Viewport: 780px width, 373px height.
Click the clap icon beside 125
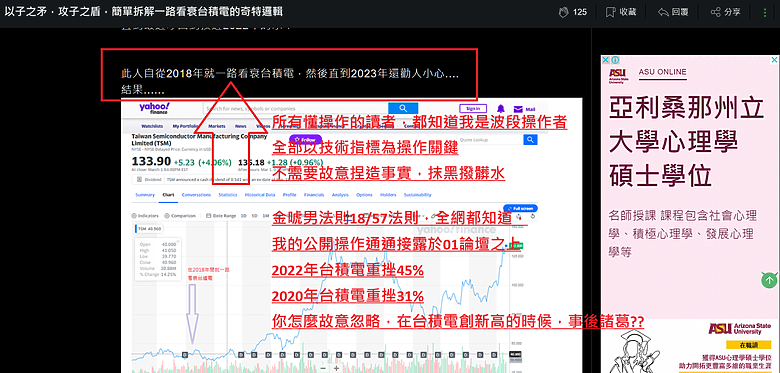(564, 12)
